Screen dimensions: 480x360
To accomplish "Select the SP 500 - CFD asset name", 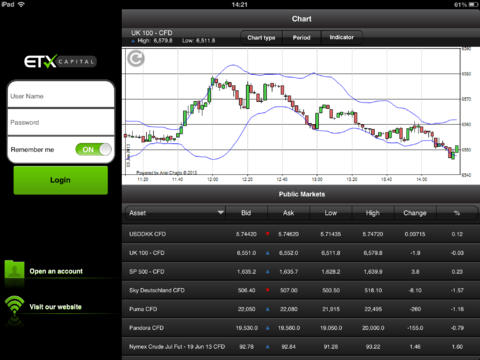I will [147, 272].
